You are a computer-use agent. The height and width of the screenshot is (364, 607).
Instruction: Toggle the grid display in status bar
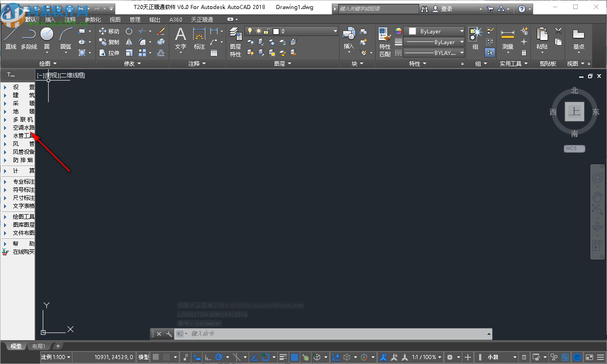156,357
